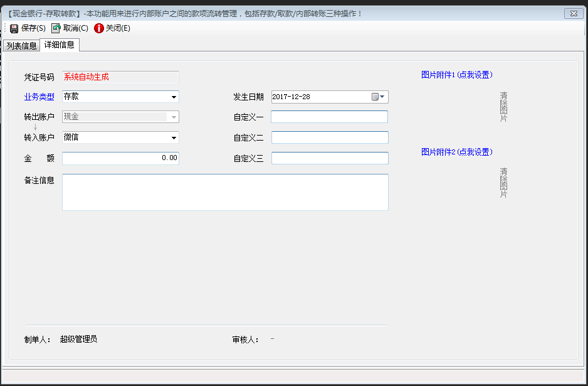Click the second 清除图片 button
Viewport: 588px width, 386px height.
503,183
